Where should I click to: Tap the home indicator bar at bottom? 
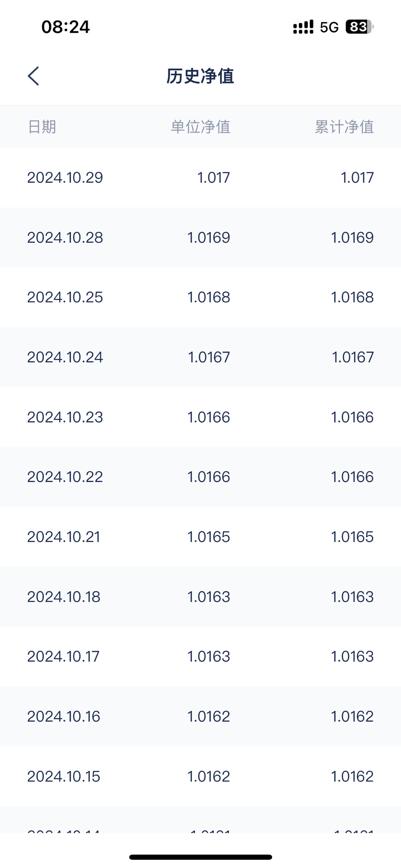point(200,857)
